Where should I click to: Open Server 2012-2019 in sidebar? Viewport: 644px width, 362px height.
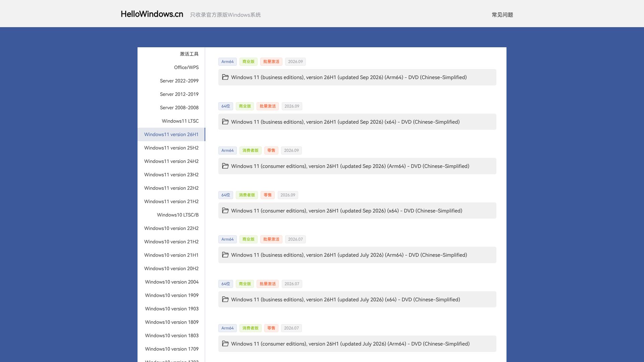[x=171, y=94]
